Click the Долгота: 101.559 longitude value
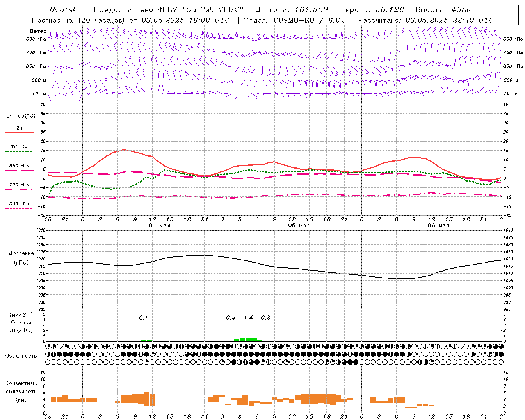The height and width of the screenshot is (420, 525). pos(292,10)
